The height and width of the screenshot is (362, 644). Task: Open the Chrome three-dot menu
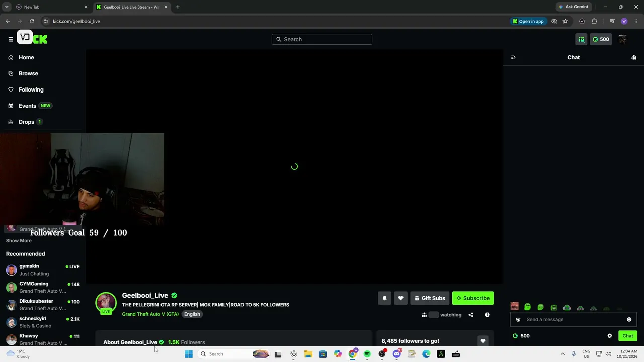(x=636, y=21)
